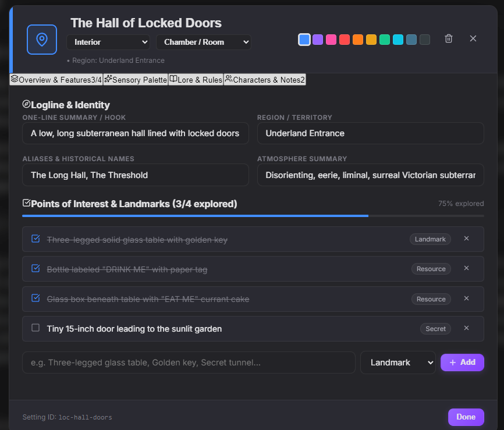Remove the EAT ME cake item
504x430 pixels.
pos(466,298)
